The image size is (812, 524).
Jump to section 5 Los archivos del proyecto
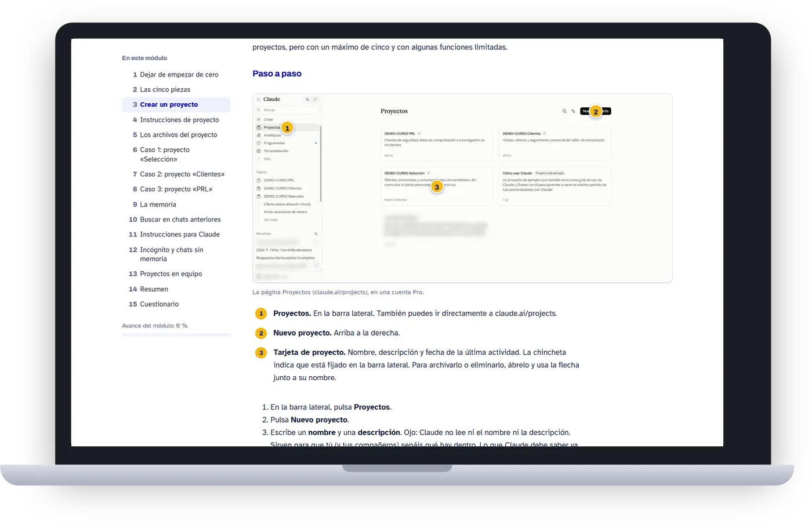(x=176, y=135)
